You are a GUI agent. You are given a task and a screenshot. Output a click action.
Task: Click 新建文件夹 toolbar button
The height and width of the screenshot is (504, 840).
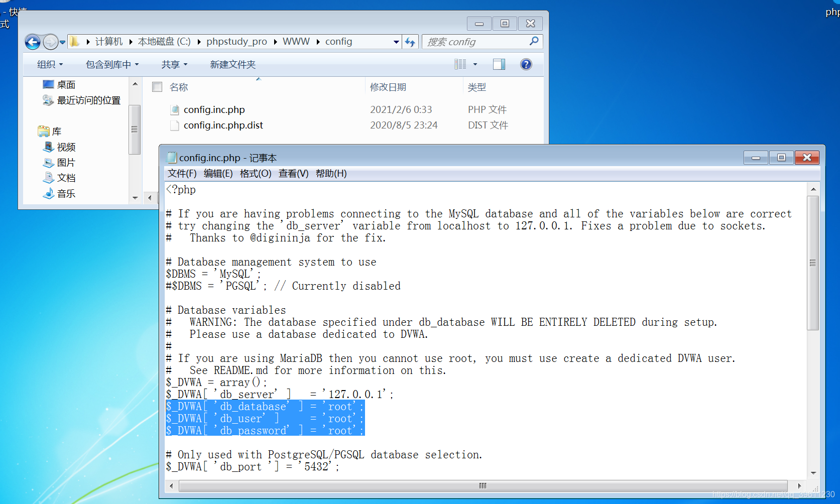[233, 64]
